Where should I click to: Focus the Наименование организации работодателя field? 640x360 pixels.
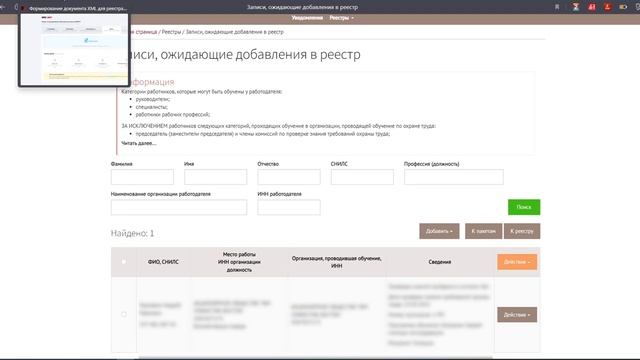tap(179, 207)
